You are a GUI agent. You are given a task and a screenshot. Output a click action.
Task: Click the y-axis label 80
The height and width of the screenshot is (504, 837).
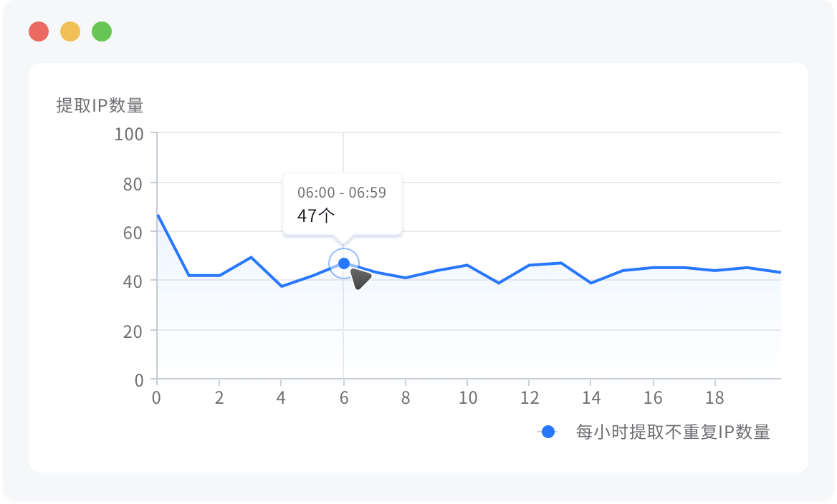[133, 183]
